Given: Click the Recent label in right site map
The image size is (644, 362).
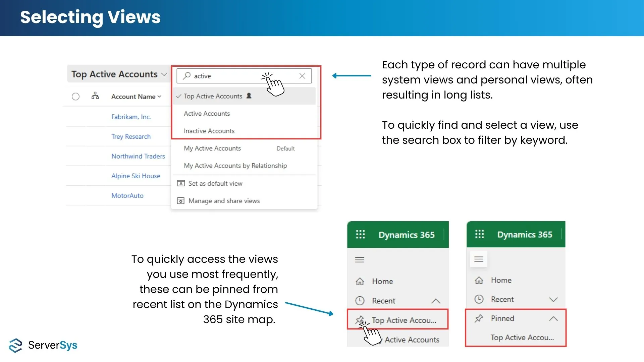Looking at the screenshot, I should pyautogui.click(x=502, y=299).
